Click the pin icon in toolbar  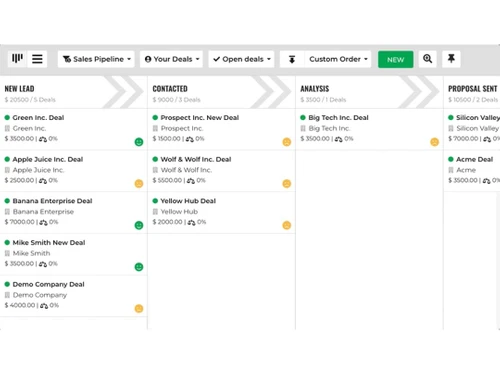pos(451,59)
